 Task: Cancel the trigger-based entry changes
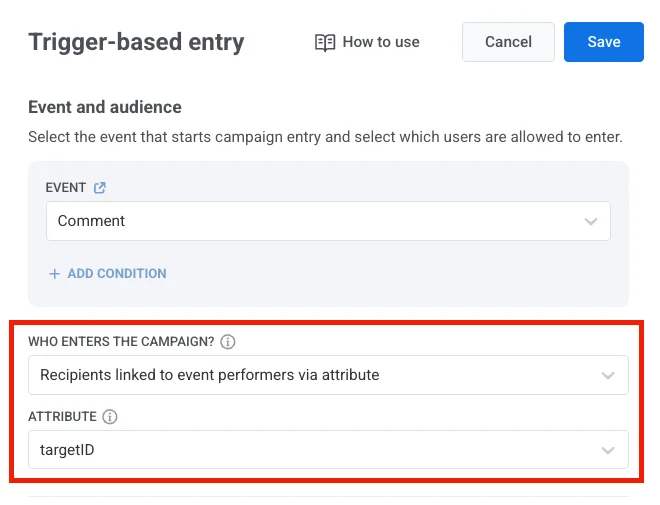click(508, 42)
